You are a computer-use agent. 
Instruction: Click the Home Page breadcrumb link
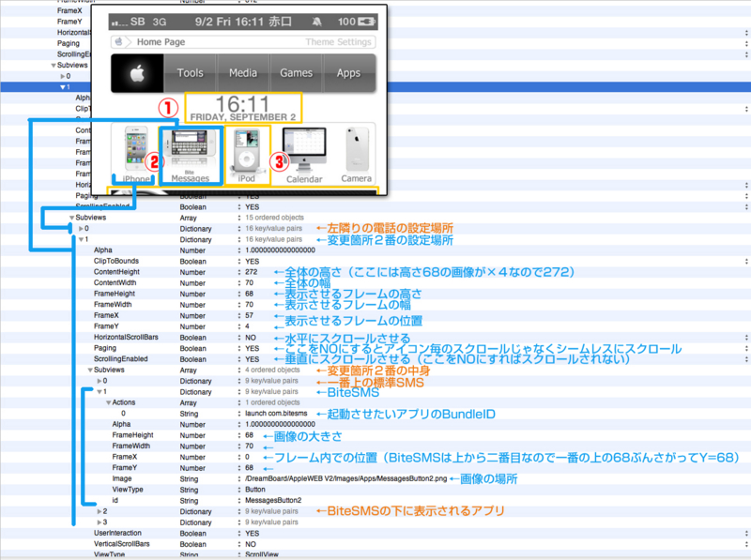(x=161, y=41)
